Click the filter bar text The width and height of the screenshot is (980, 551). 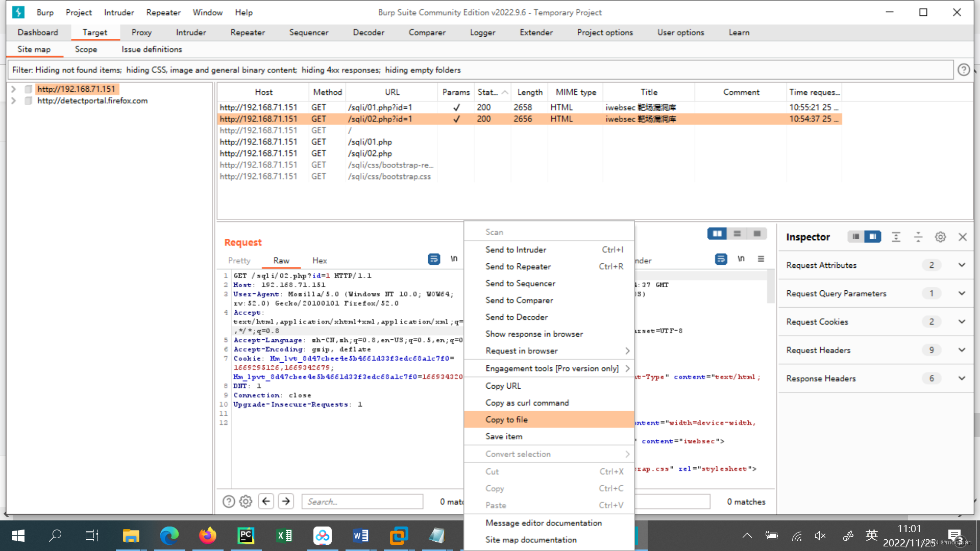point(236,70)
